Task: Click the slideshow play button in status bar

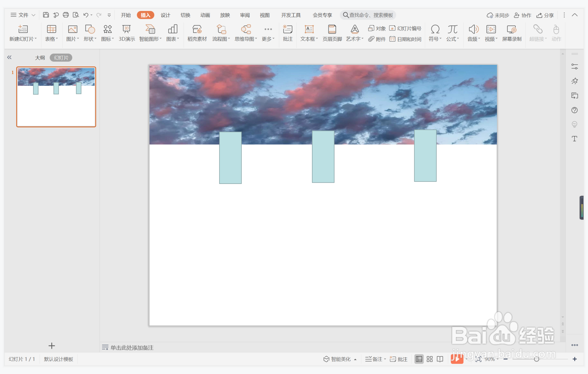Action: click(456, 359)
